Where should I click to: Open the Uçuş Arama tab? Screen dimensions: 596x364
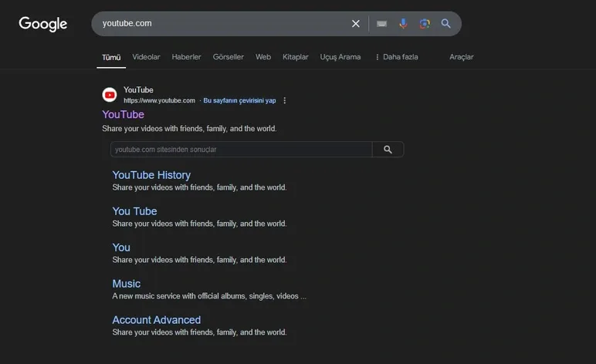(x=340, y=57)
